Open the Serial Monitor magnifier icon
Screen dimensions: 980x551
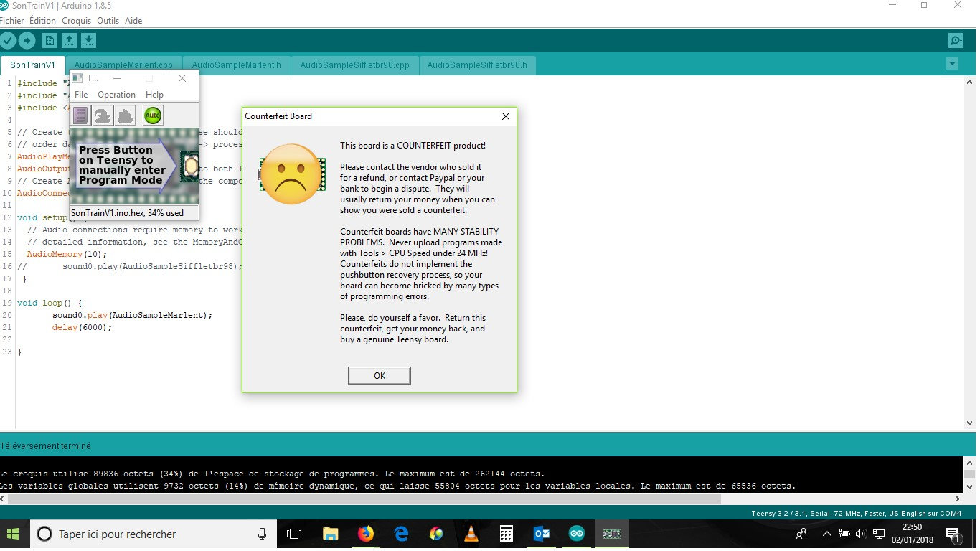click(955, 41)
